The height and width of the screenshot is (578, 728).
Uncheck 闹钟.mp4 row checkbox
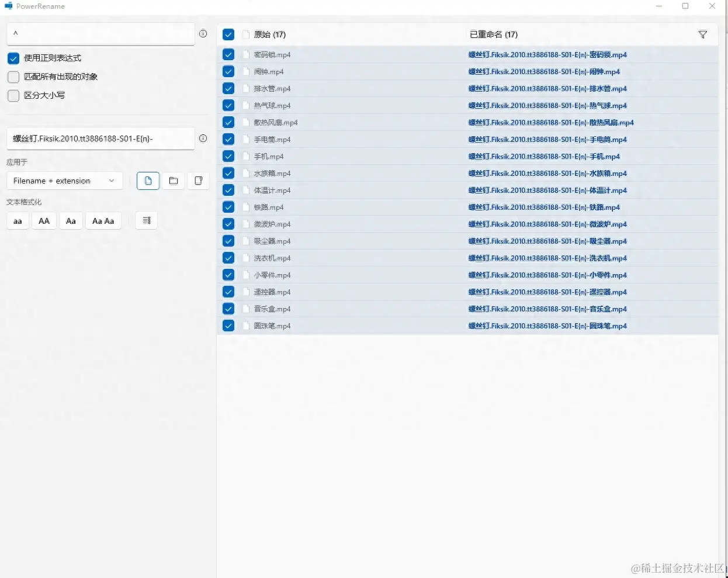coord(228,71)
